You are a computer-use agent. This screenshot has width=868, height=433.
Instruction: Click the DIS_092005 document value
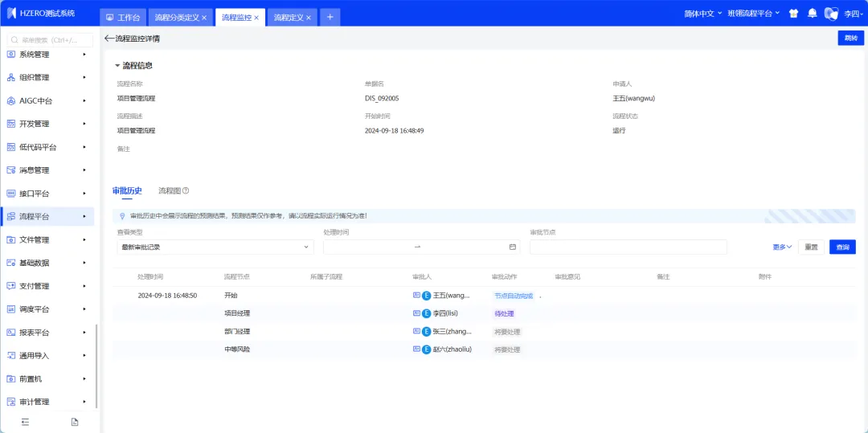[x=382, y=99]
